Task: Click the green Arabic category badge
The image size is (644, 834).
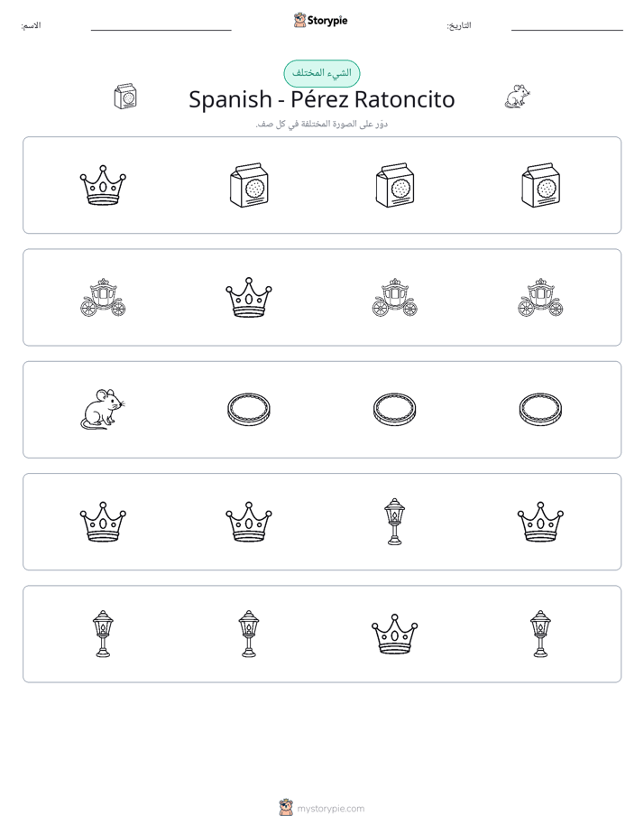Action: 321,73
